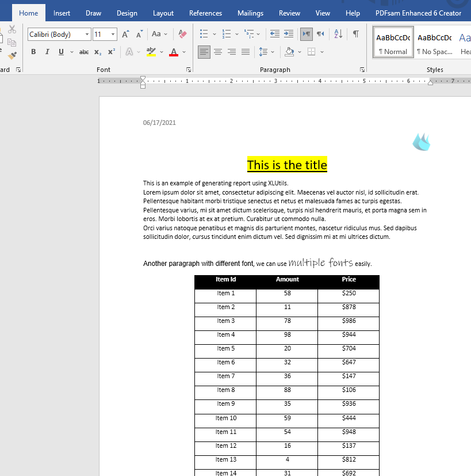The width and height of the screenshot is (471, 476).
Task: Click the highlighted document title text
Action: click(x=287, y=165)
